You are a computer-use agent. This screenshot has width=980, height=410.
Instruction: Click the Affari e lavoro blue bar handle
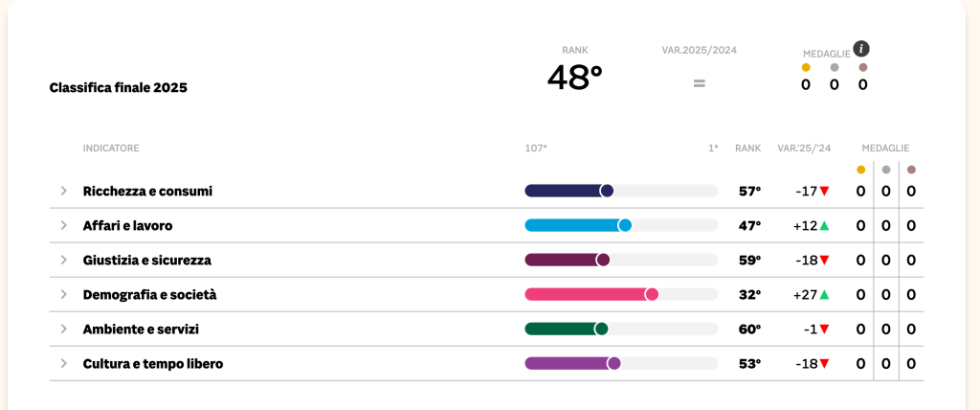tap(625, 225)
